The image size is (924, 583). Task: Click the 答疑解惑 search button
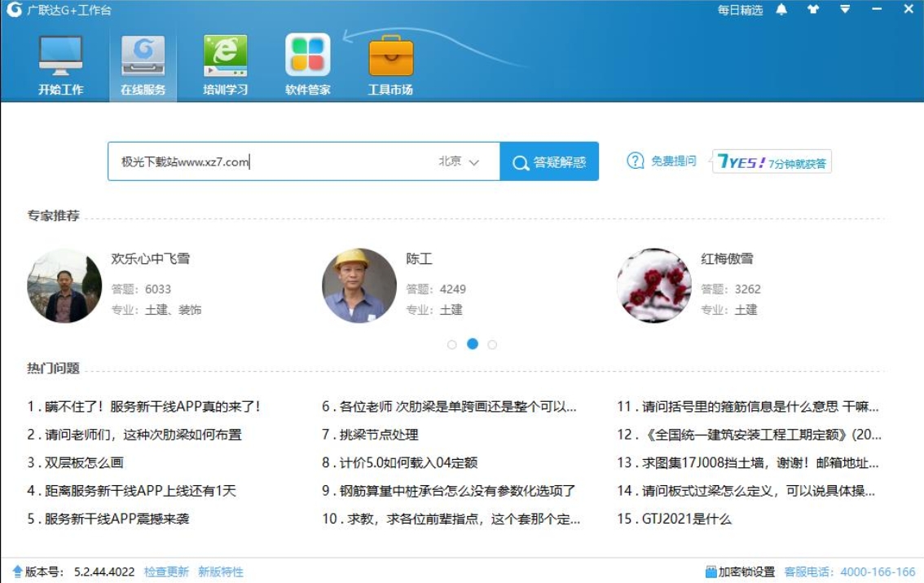[x=549, y=161]
